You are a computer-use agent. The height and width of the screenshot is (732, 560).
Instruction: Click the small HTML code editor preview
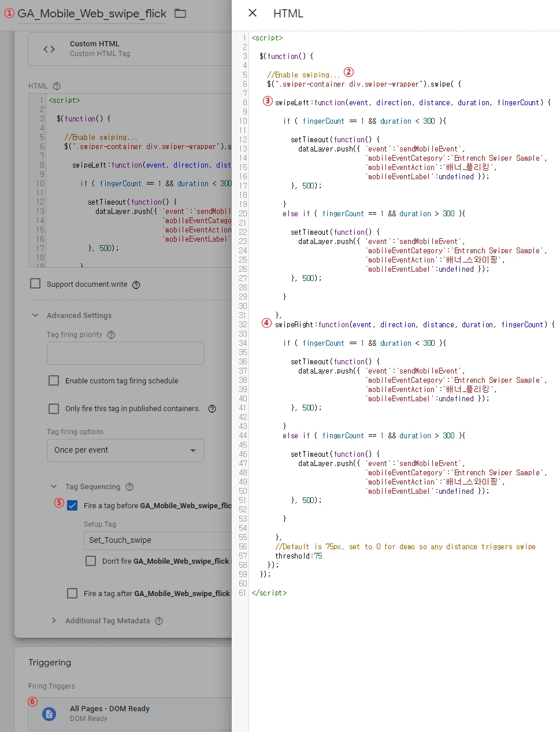tap(130, 180)
